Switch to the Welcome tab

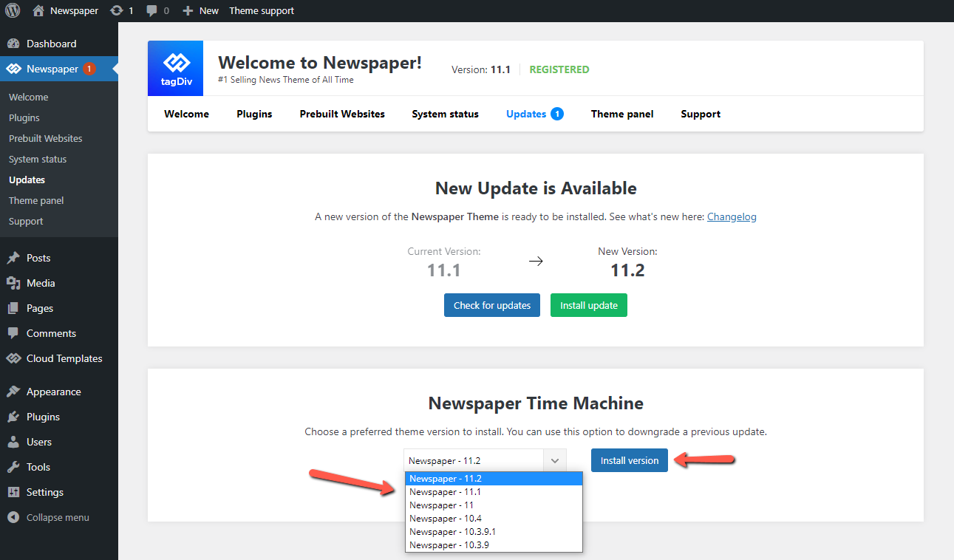pyautogui.click(x=186, y=114)
